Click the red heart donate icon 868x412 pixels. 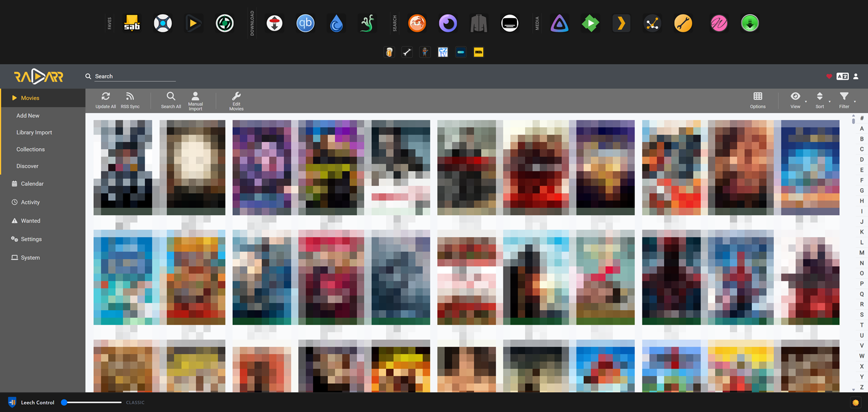coord(829,76)
